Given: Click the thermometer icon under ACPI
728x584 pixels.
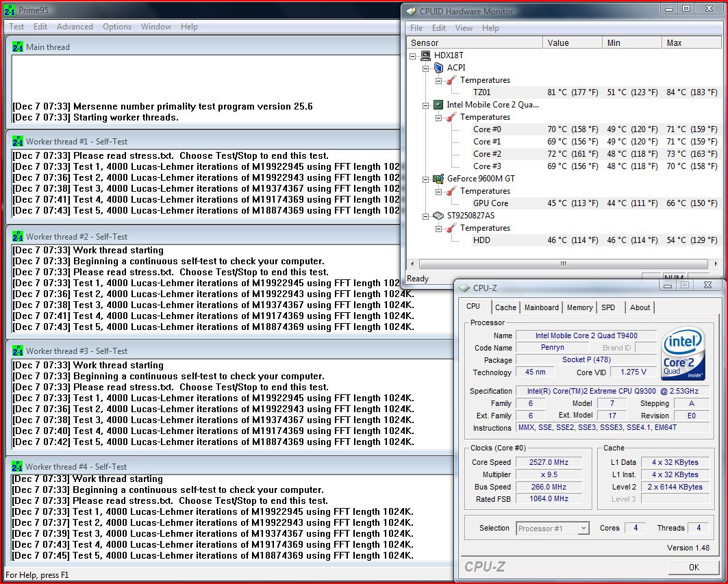Looking at the screenshot, I should (451, 80).
